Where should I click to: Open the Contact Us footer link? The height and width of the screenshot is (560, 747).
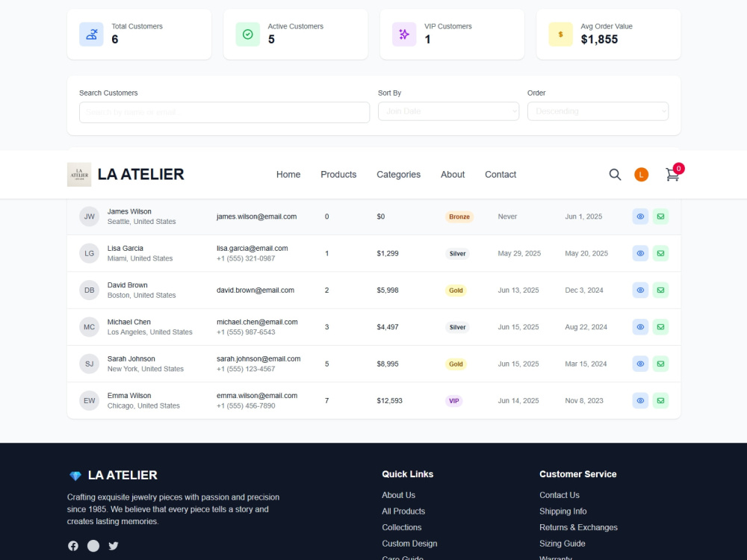[560, 495]
